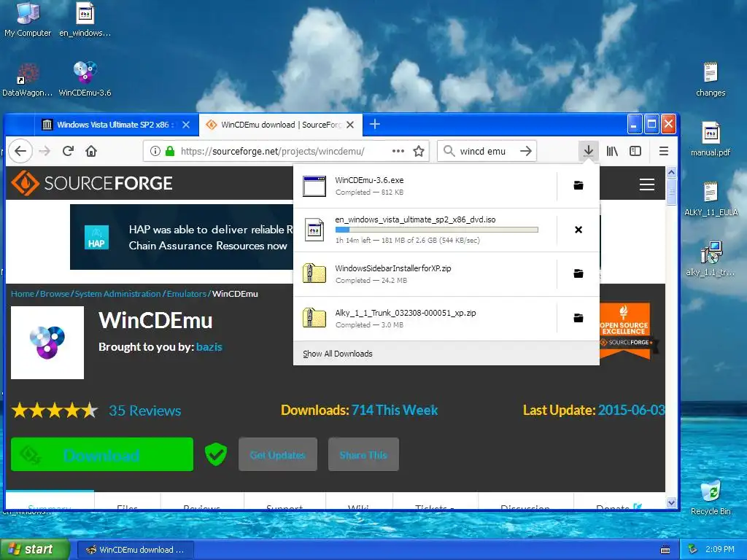Click the Get Updates button
Image resolution: width=747 pixels, height=560 pixels.
pos(278,454)
